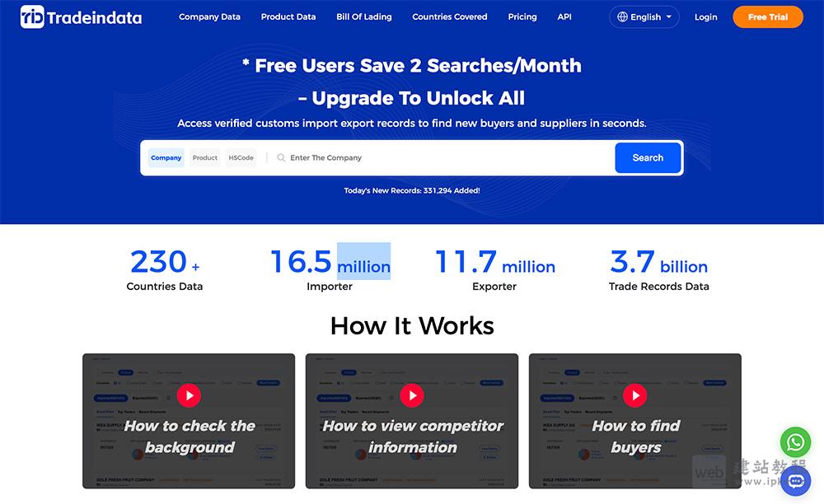
Task: Open the Product Data menu
Action: [x=288, y=17]
